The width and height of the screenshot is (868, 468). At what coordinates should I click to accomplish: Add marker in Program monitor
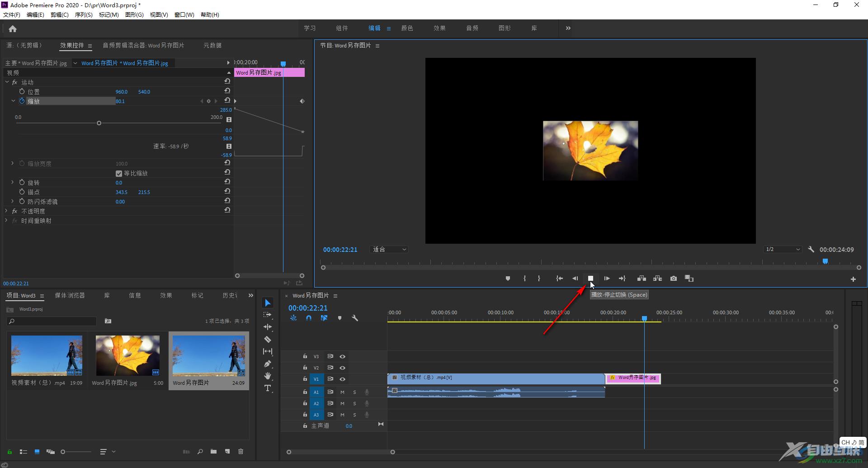pos(508,279)
